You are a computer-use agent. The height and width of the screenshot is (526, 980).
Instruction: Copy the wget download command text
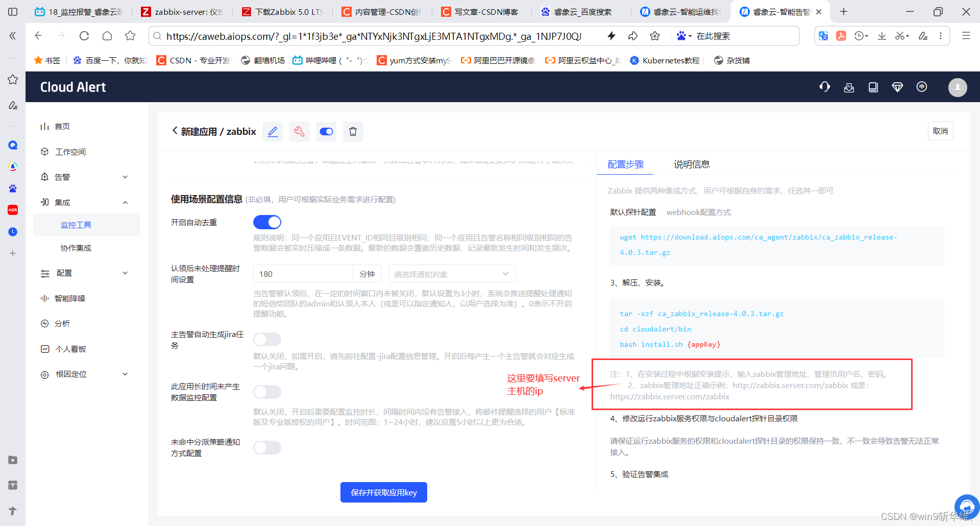[x=758, y=245]
